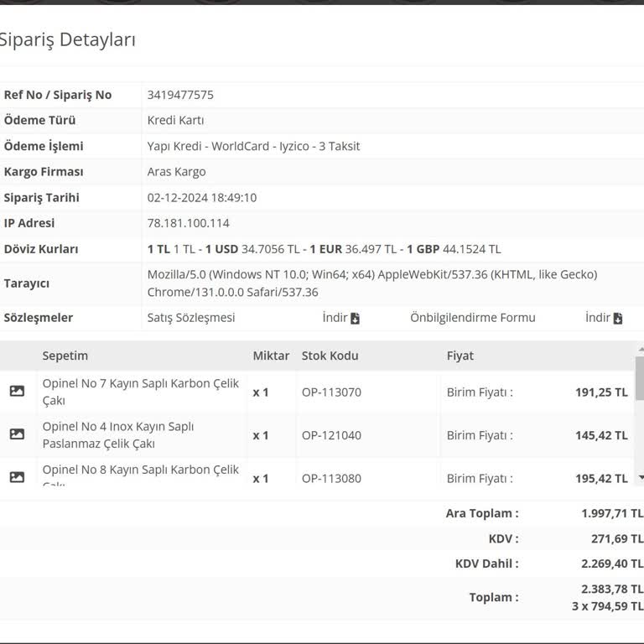Image resolution: width=644 pixels, height=644 pixels.
Task: Download the Önbilgilendirme Formu via İndir
Action: pos(604,318)
